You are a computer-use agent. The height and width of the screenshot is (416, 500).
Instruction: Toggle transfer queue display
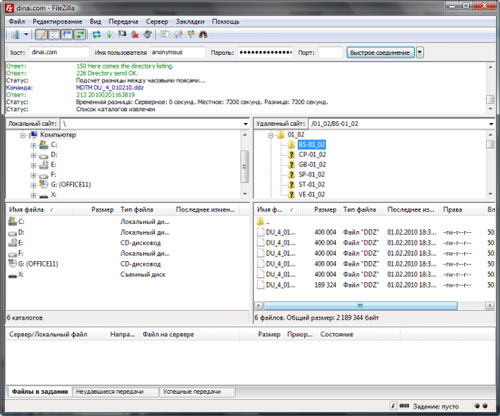pos(80,34)
